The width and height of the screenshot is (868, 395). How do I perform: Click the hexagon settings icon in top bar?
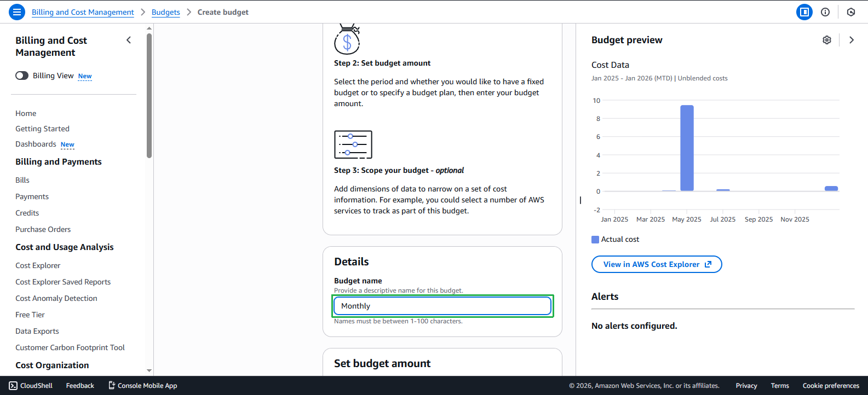[851, 12]
